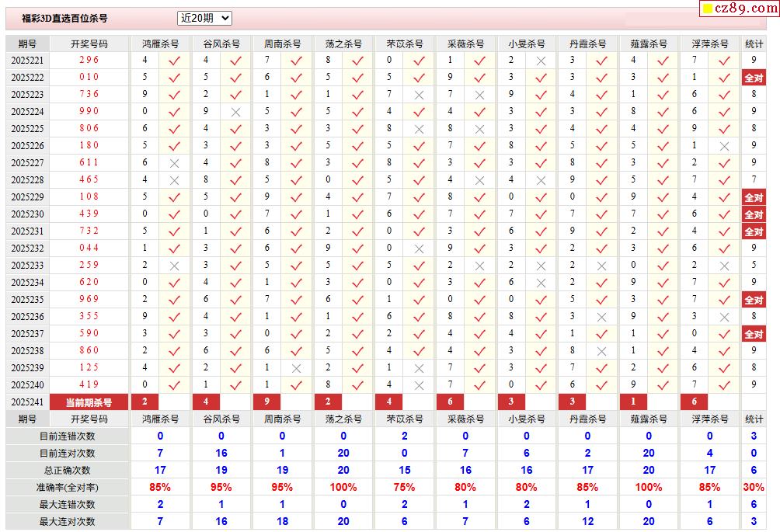Viewport: 780px width, 532px height.
Task: Click the 95% accuracy value for 谷风杀号
Action: coord(221,487)
